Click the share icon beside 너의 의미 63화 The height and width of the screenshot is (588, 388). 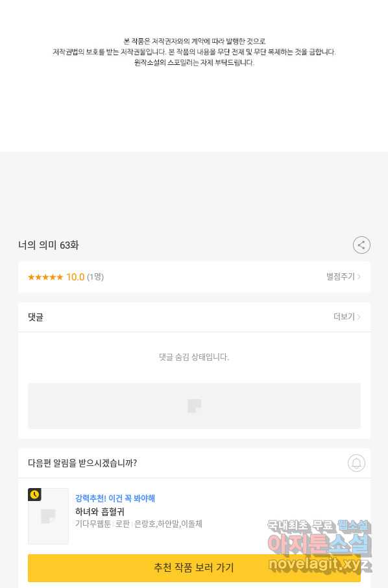361,245
